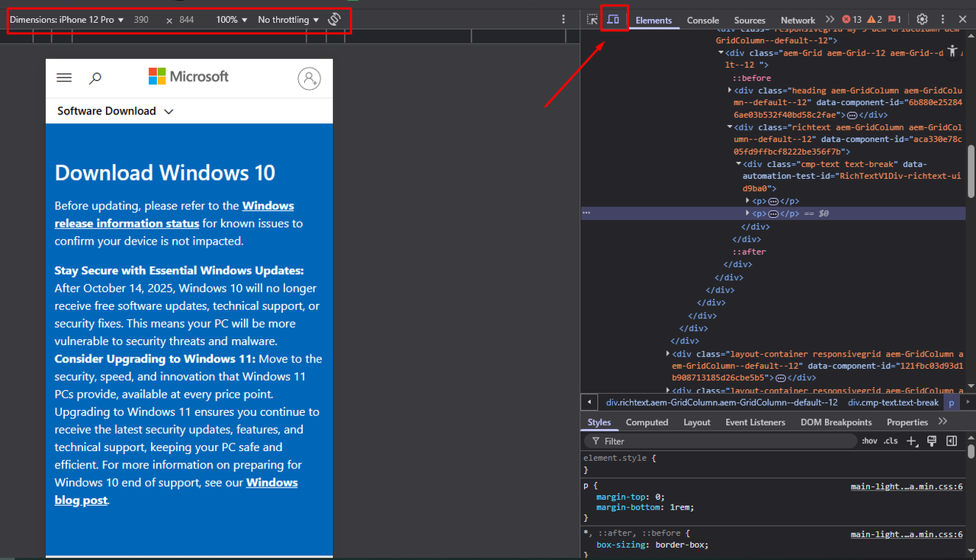Collapse the richtext aem-GridColumn div node

pos(730,127)
